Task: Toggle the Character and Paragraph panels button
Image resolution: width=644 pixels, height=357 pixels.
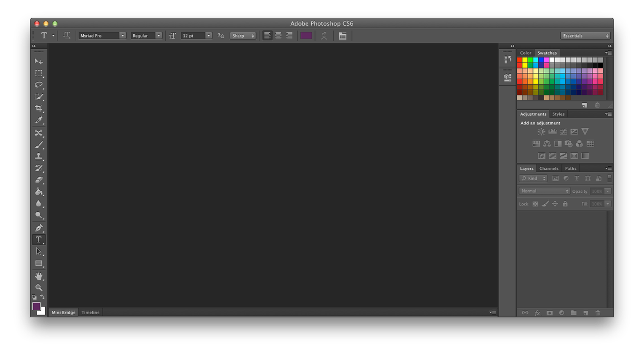Action: pyautogui.click(x=342, y=35)
